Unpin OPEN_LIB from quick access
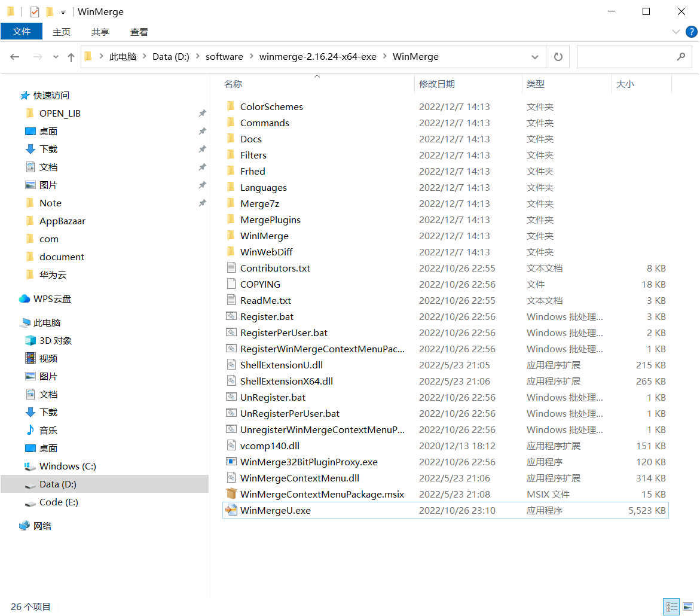The width and height of the screenshot is (700, 616). click(x=202, y=114)
